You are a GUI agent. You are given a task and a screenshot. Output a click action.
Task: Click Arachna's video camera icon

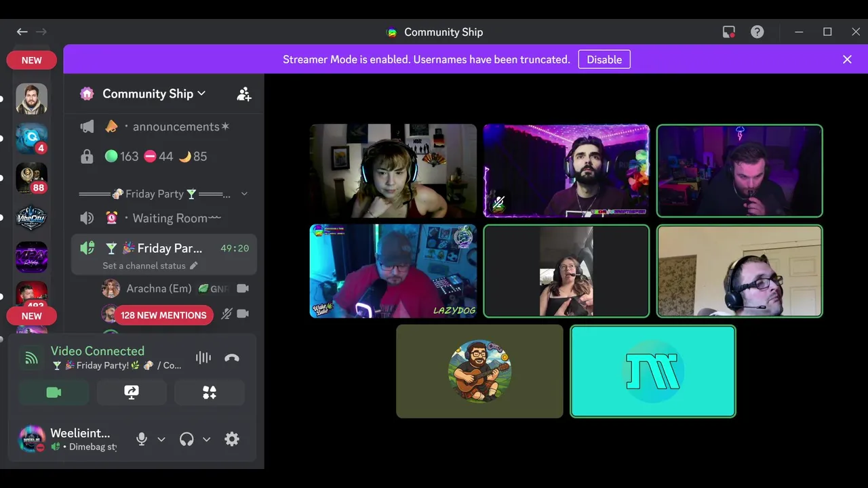point(243,289)
